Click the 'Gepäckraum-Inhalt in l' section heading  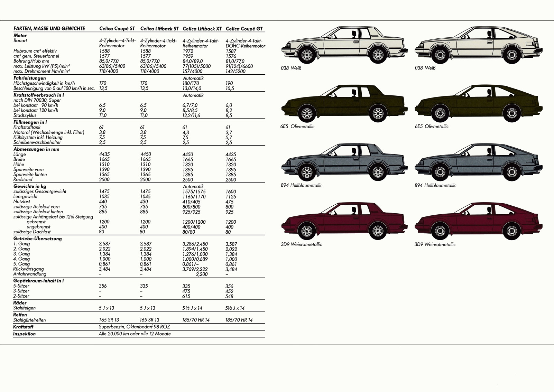39,281
